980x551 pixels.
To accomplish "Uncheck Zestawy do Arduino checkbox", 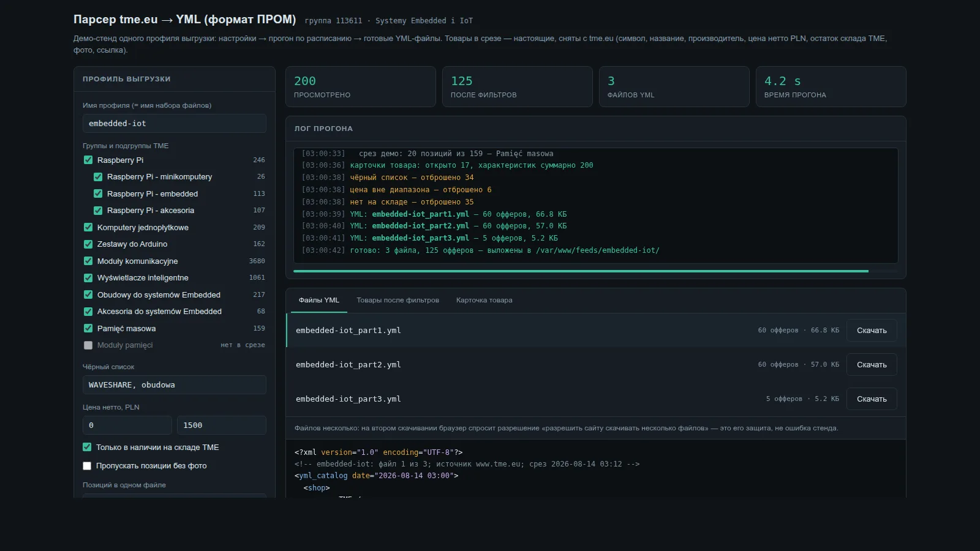I will [88, 244].
